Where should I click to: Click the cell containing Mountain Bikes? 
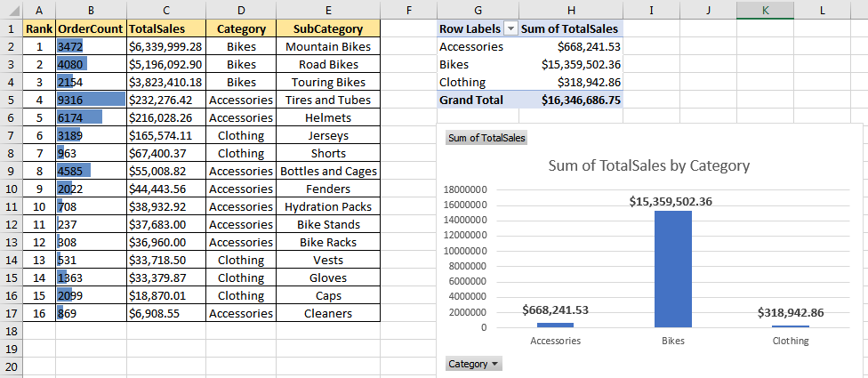coord(328,46)
